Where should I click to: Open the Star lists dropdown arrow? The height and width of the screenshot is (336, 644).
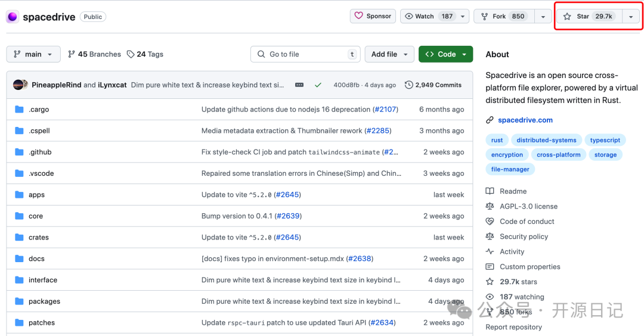tap(631, 17)
